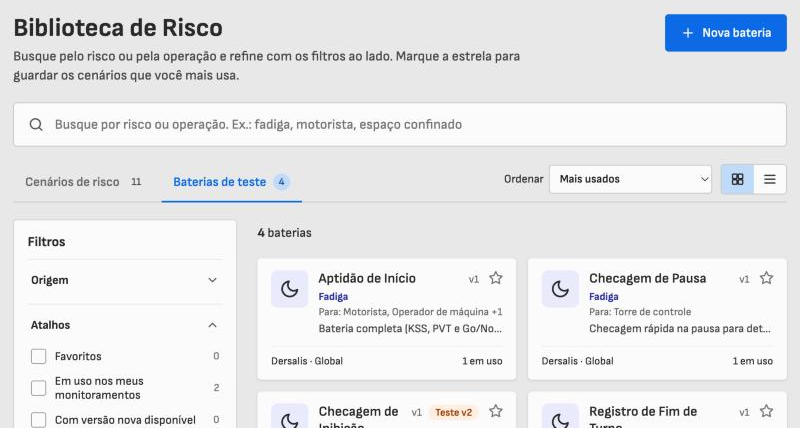Switch to list view layout
Screen dimensions: 800x428
pyautogui.click(x=770, y=179)
